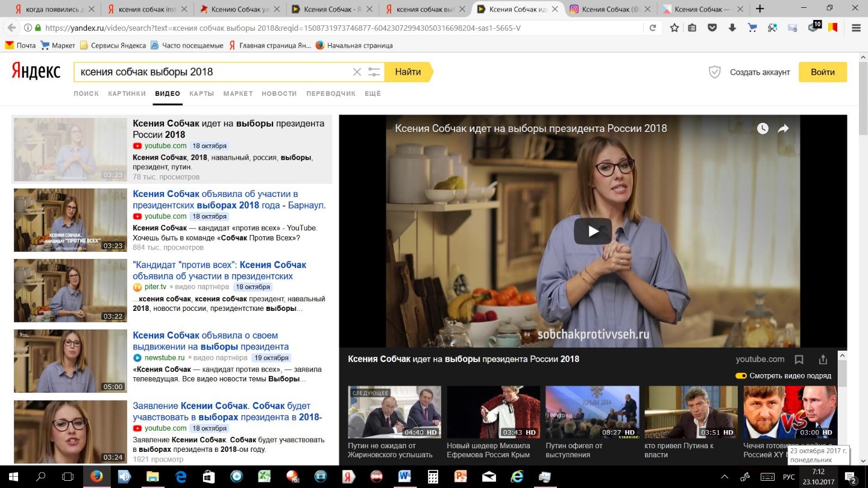
Task: Open the 05:00 newstube video thumbnail
Action: click(x=71, y=361)
